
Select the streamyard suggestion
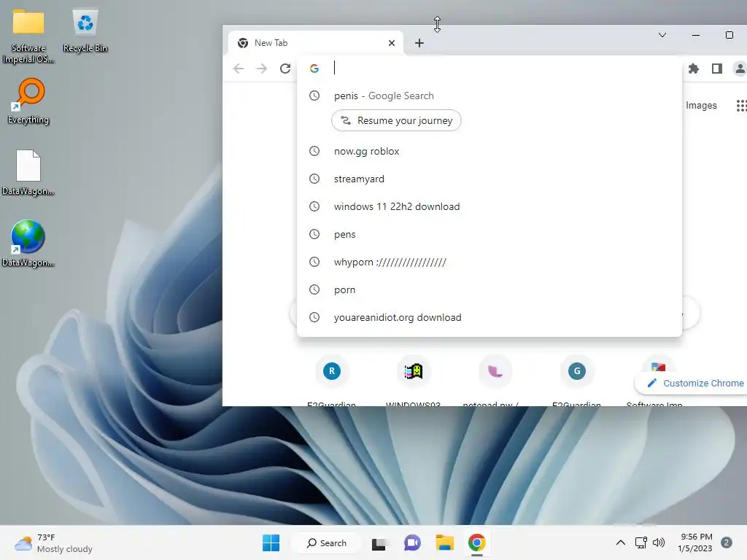pos(489,179)
